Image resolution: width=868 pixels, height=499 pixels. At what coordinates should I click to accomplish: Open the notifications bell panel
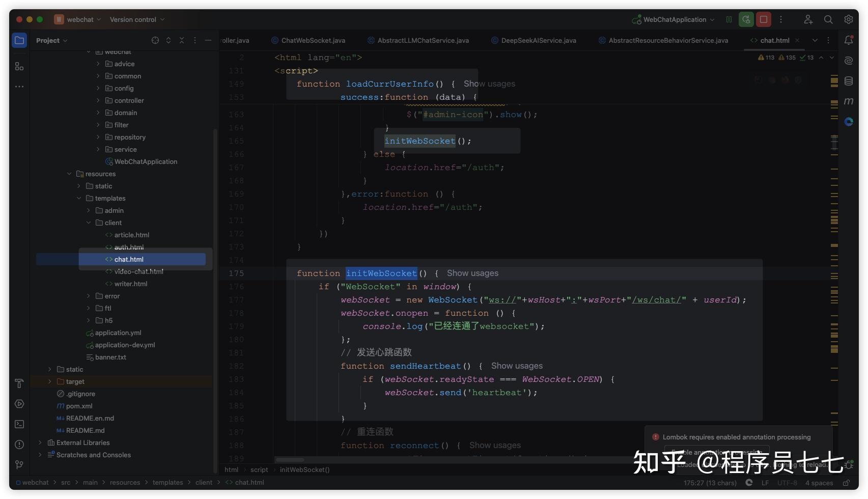[848, 40]
